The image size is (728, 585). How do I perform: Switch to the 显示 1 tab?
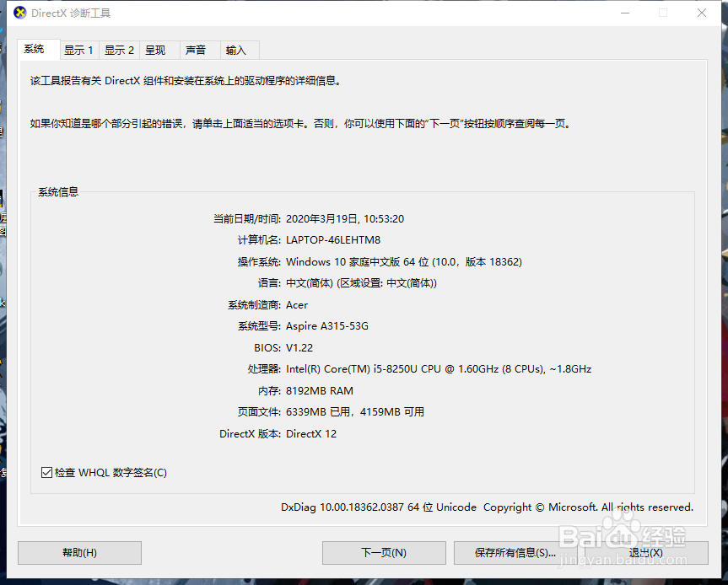79,50
